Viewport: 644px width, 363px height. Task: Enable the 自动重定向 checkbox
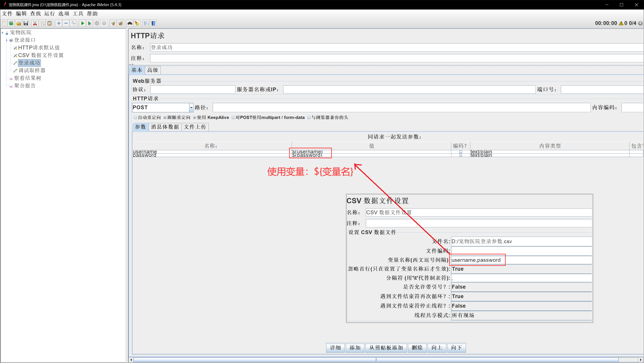click(136, 118)
